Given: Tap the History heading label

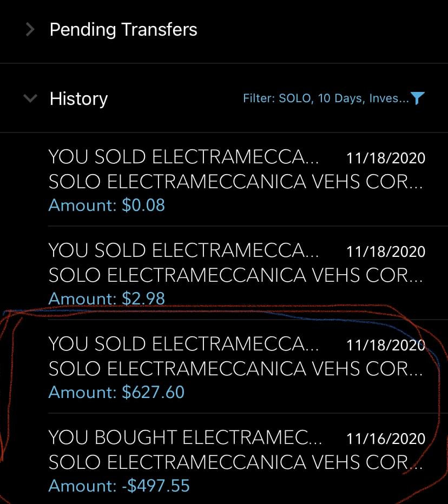Looking at the screenshot, I should 78,99.
